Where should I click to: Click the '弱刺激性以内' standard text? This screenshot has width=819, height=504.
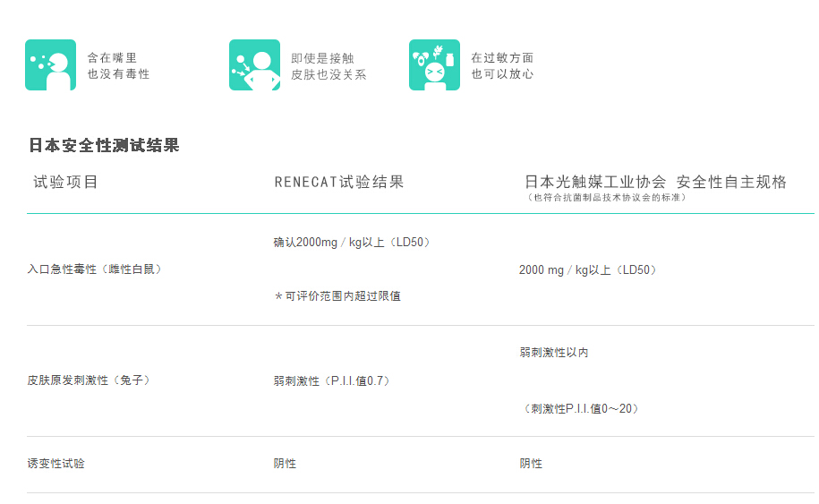[554, 353]
